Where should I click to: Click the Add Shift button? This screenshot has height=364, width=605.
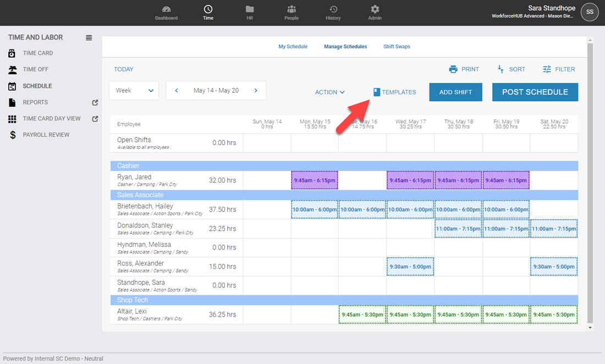coord(455,92)
